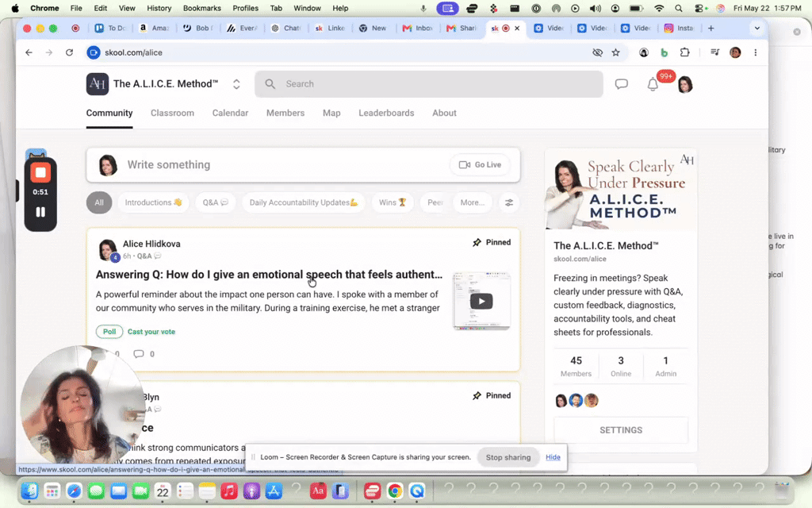Click the crossed-out eye icon in the address bar
This screenshot has width=812, height=508.
[x=598, y=52]
